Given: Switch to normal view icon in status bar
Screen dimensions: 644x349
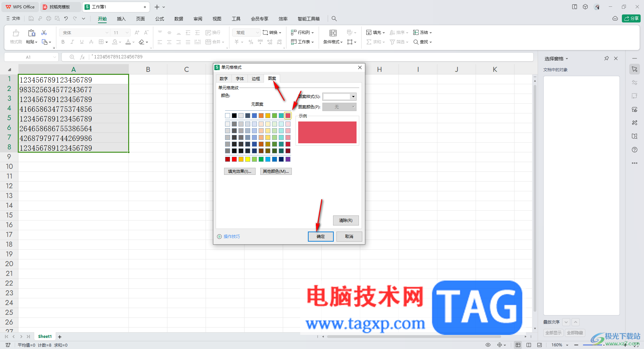Looking at the screenshot, I should pyautogui.click(x=518, y=345).
